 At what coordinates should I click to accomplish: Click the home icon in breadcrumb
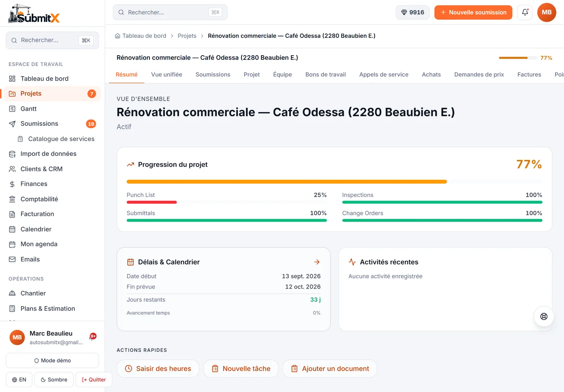pos(118,36)
